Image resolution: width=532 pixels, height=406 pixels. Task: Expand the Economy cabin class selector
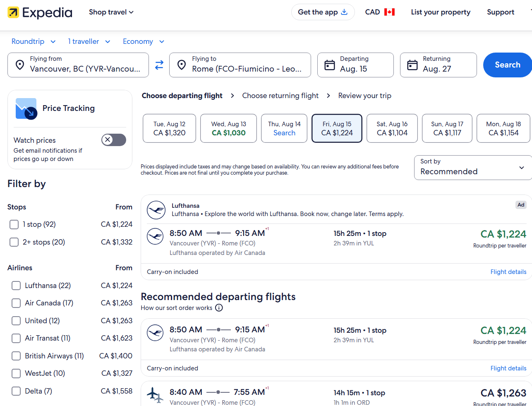click(x=143, y=41)
